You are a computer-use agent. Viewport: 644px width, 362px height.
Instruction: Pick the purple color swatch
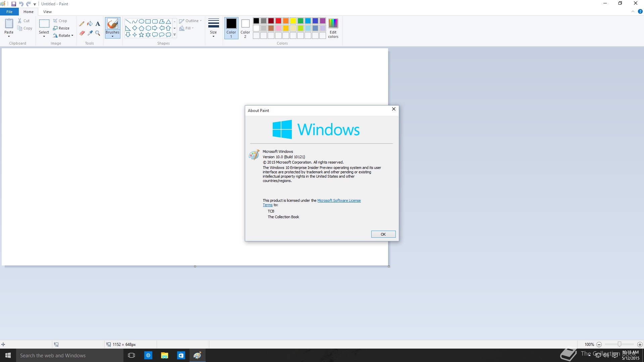click(x=323, y=21)
